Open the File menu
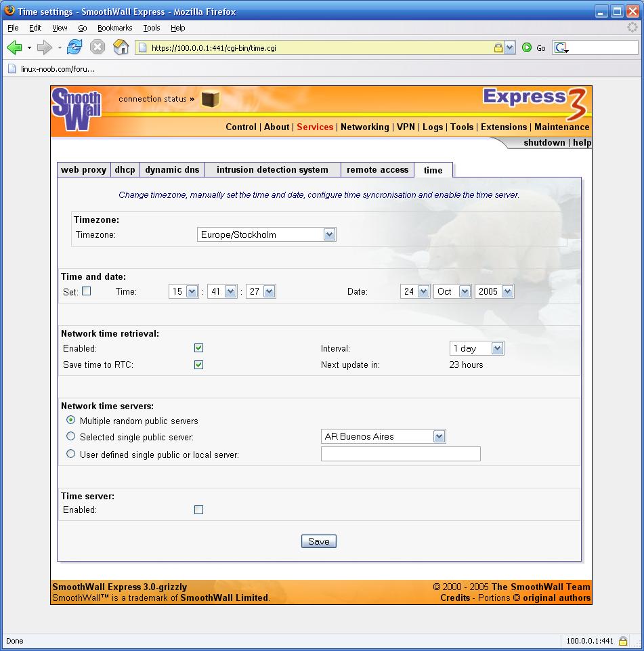Image resolution: width=644 pixels, height=651 pixels. pos(14,28)
